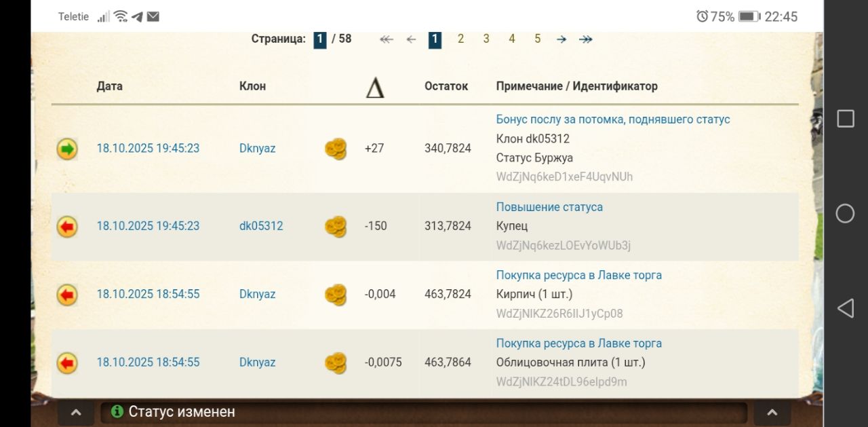Click the gold coins icon in -150 row

click(x=336, y=227)
